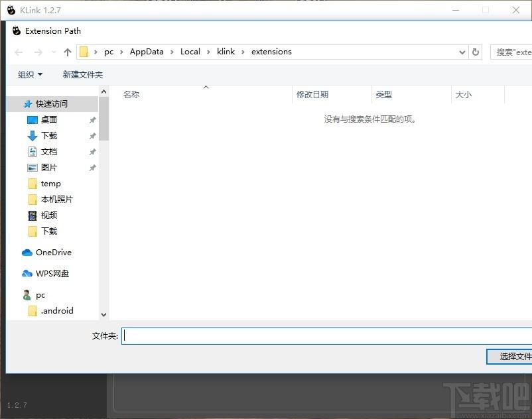The image size is (532, 419).
Task: Open the 本机照片 folder
Action: pyautogui.click(x=57, y=200)
